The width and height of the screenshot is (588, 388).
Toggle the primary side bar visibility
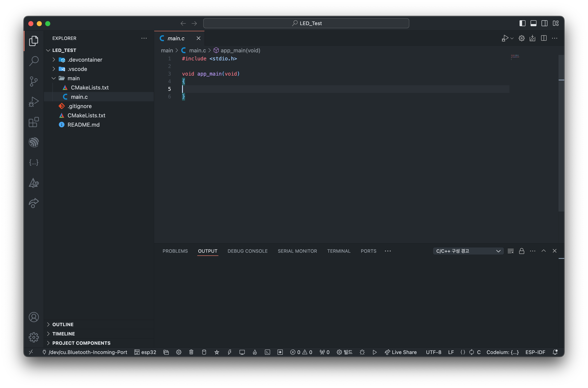pos(522,23)
